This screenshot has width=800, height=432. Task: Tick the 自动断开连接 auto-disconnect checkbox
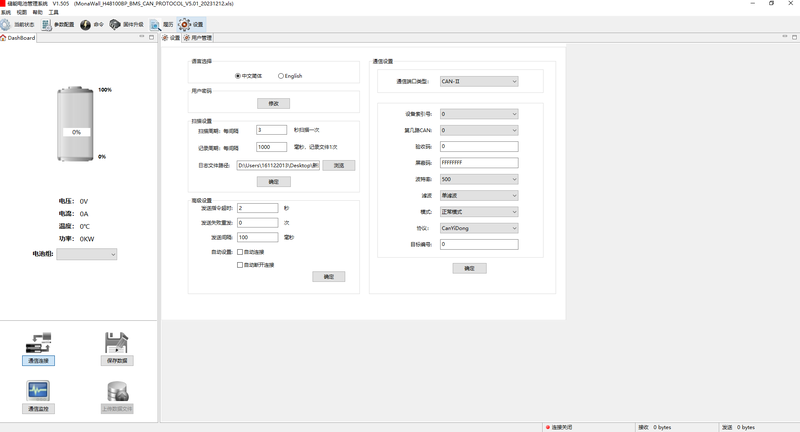(x=240, y=265)
